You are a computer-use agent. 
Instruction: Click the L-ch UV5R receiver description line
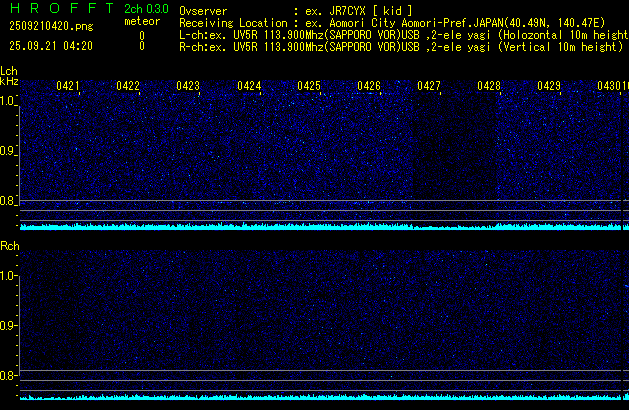coord(400,34)
